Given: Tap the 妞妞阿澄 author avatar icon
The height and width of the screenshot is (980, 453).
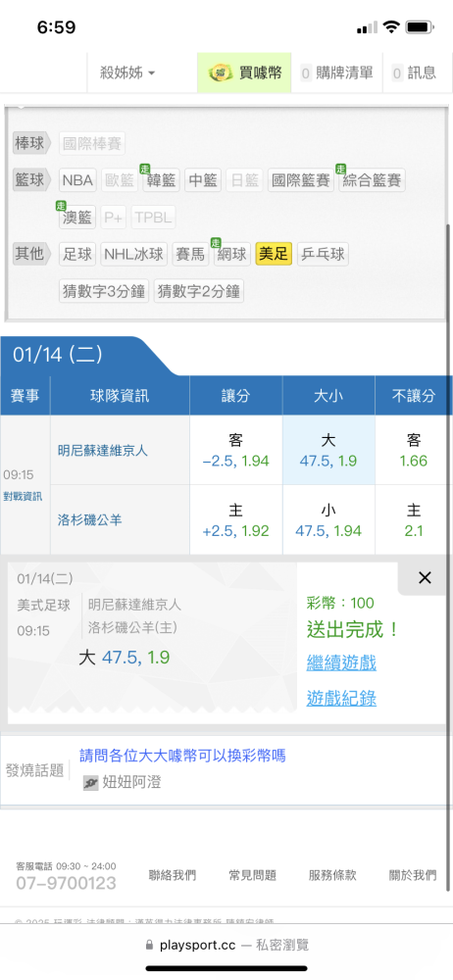Looking at the screenshot, I should [x=91, y=782].
